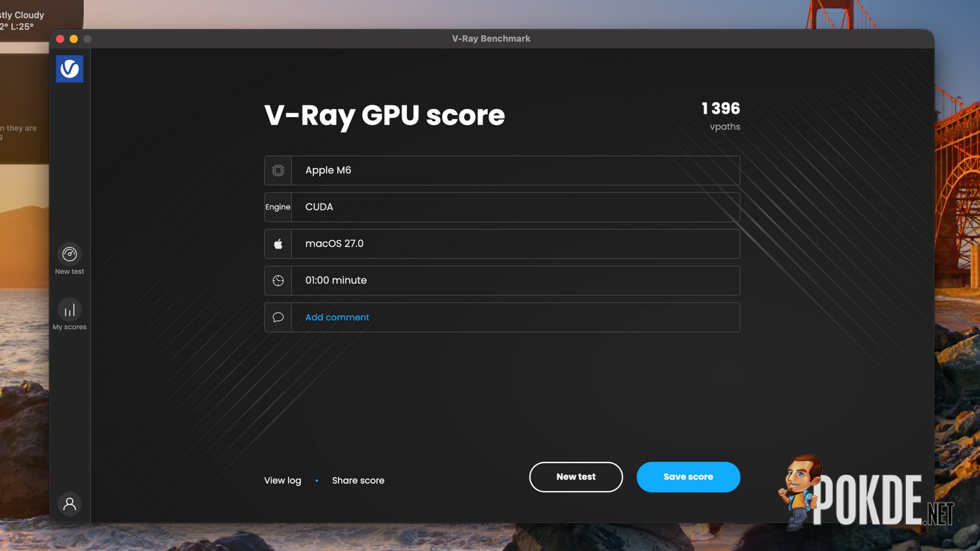Image resolution: width=980 pixels, height=551 pixels.
Task: Select the 1 396 score value
Action: [721, 108]
